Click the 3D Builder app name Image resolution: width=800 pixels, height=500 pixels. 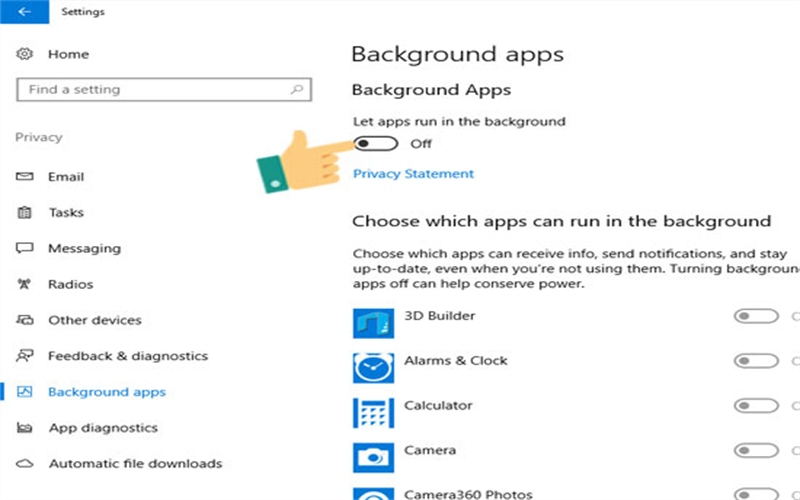tap(440, 316)
